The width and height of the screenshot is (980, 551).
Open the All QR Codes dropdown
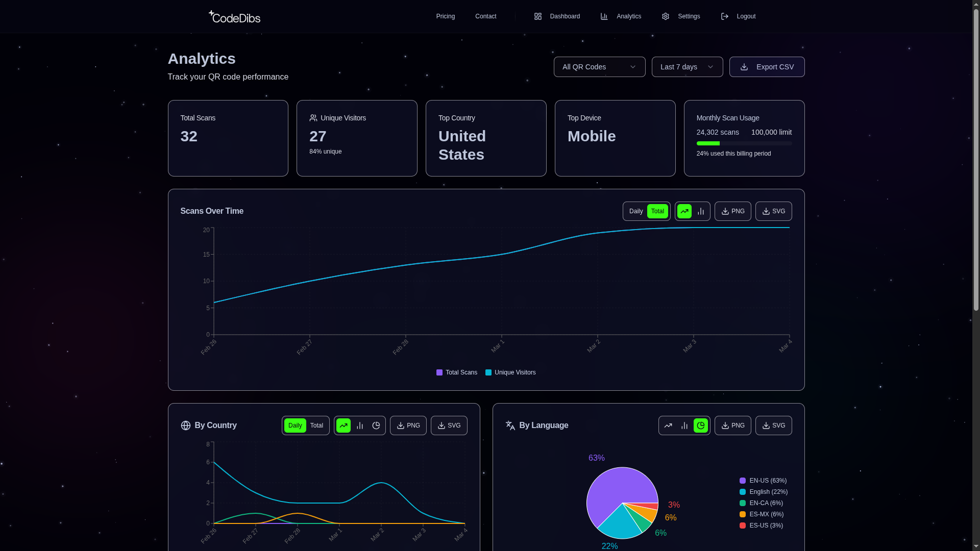599,67
